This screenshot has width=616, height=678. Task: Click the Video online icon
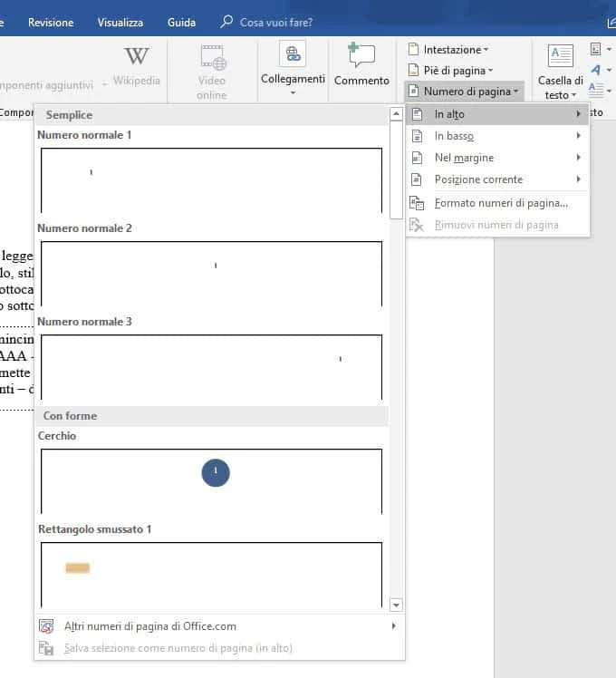pyautogui.click(x=212, y=57)
